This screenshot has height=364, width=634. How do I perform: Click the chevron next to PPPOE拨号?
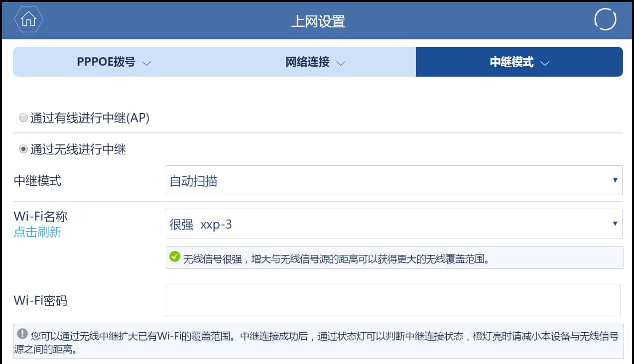pos(146,63)
